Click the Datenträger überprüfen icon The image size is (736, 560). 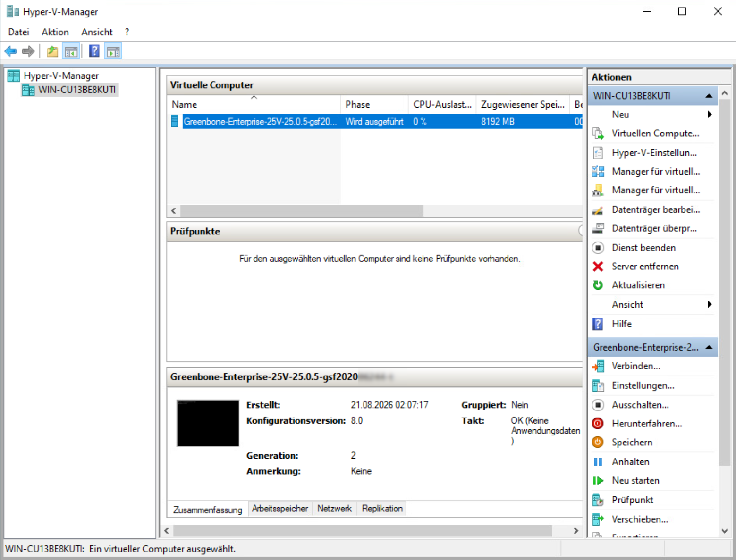coord(598,228)
